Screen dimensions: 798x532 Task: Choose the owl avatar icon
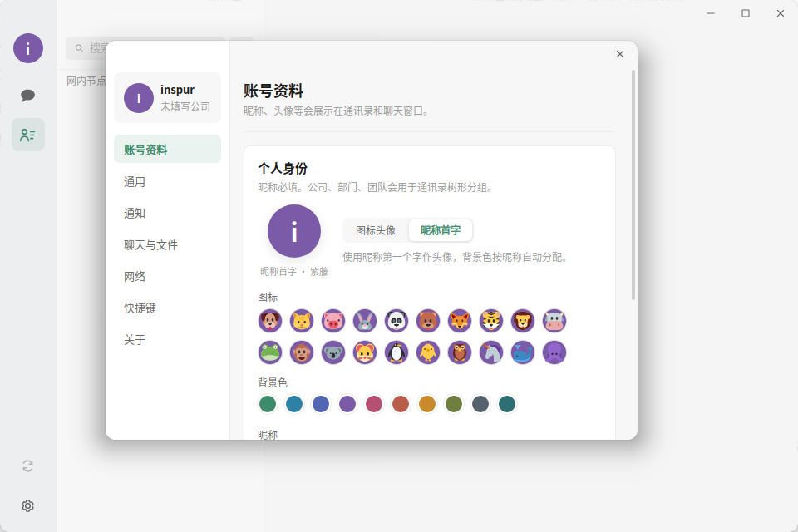pyautogui.click(x=460, y=352)
